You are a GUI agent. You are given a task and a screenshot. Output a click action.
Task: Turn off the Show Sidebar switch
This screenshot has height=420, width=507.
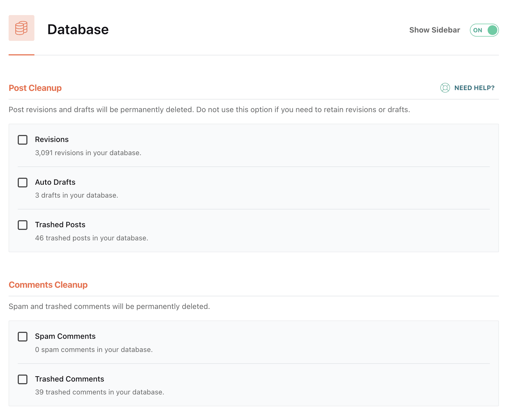point(484,30)
